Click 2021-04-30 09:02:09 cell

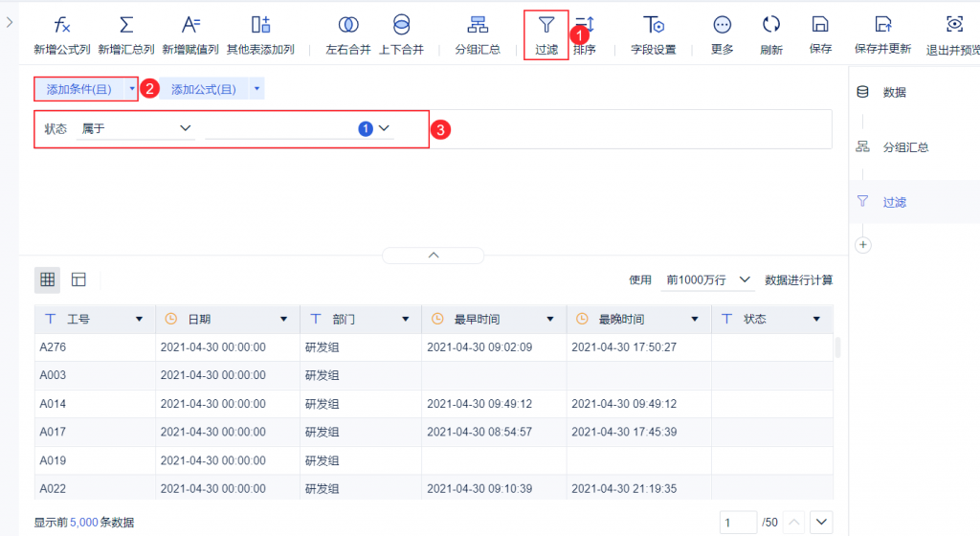pyautogui.click(x=494, y=347)
